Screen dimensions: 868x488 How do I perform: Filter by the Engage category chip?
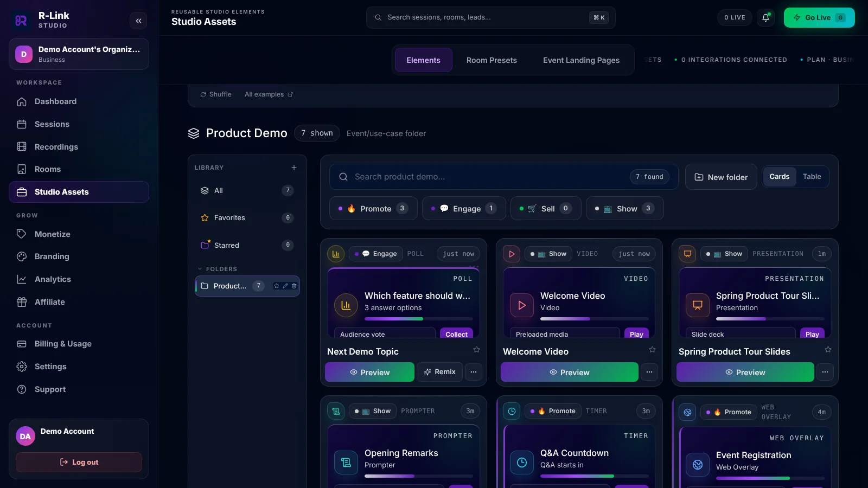tap(464, 208)
